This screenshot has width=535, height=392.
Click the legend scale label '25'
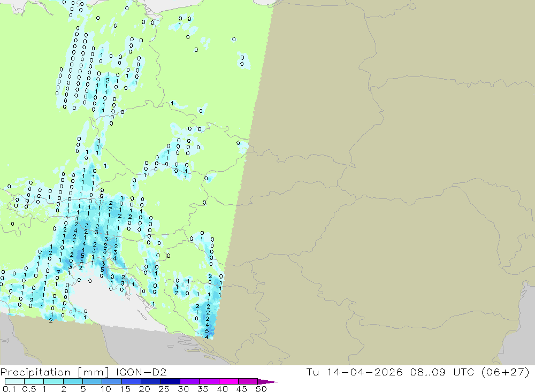pyautogui.click(x=164, y=389)
